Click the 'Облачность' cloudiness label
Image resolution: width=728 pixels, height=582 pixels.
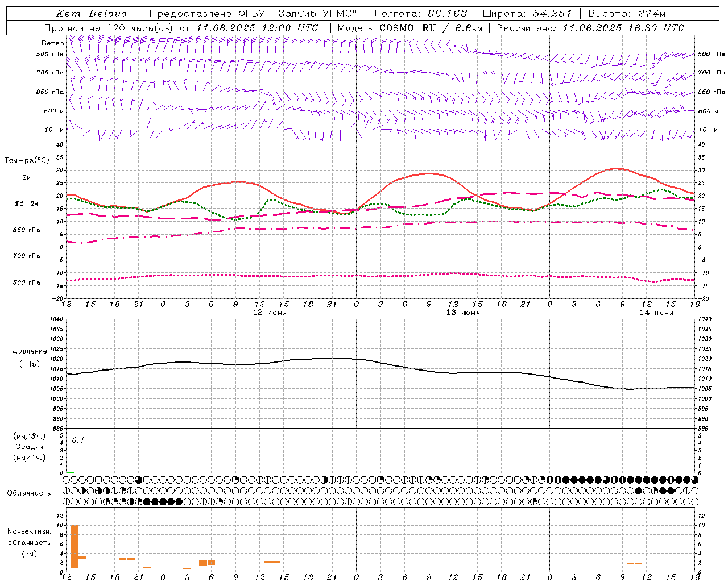[29, 493]
